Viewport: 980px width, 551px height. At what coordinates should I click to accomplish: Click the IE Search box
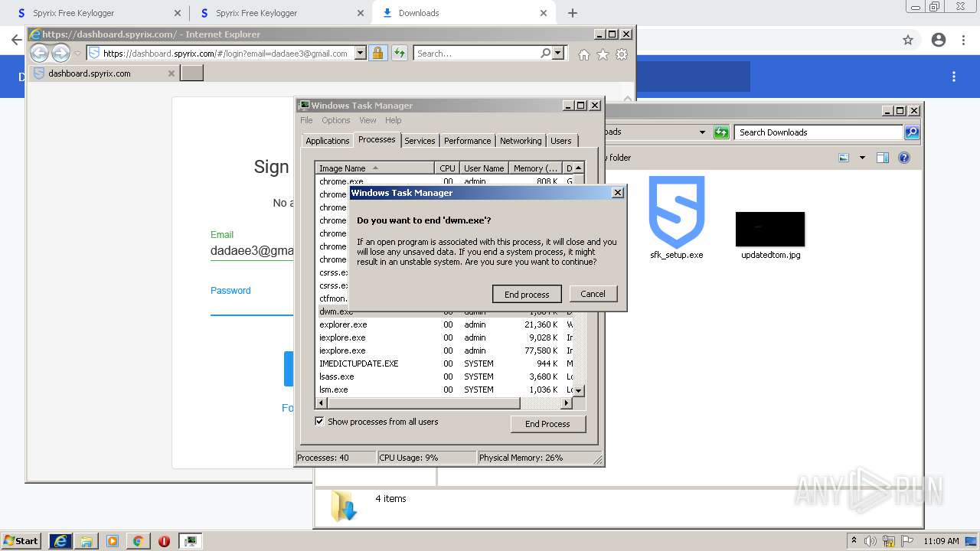coord(475,54)
